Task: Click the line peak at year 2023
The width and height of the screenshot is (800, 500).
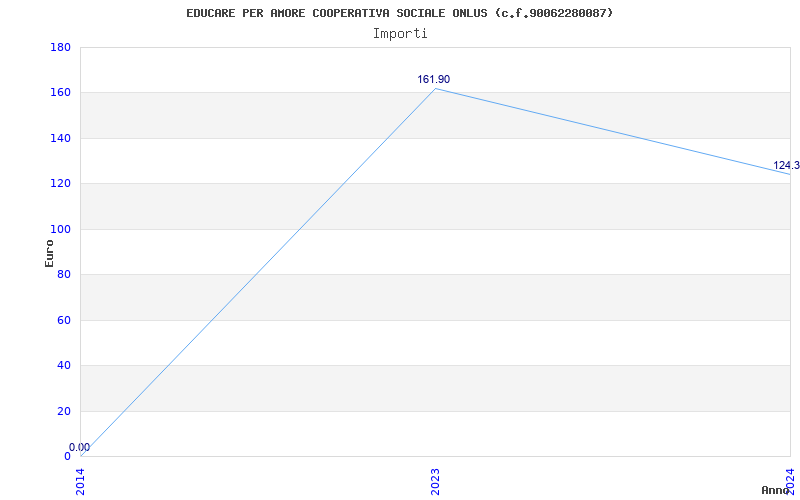Action: pos(435,89)
